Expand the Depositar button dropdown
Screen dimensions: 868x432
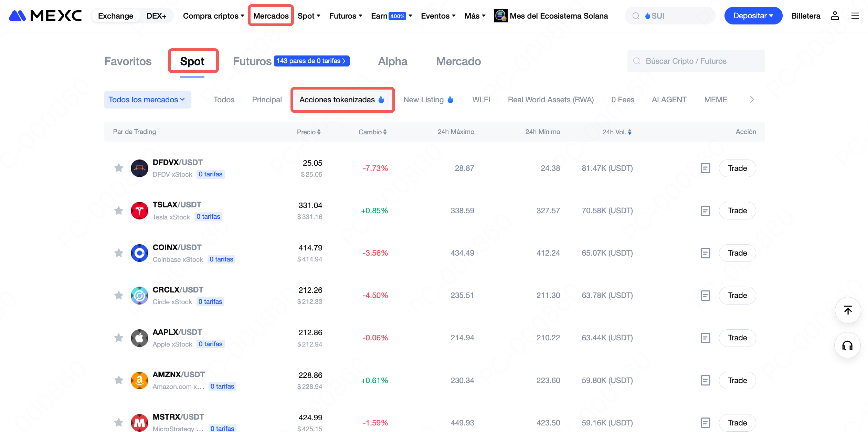tap(753, 16)
